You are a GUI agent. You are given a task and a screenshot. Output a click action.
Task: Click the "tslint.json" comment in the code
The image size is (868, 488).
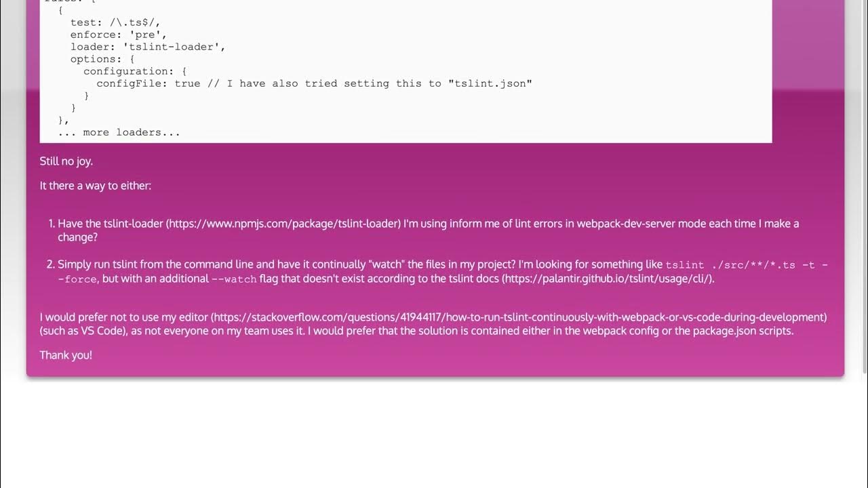[x=490, y=83]
